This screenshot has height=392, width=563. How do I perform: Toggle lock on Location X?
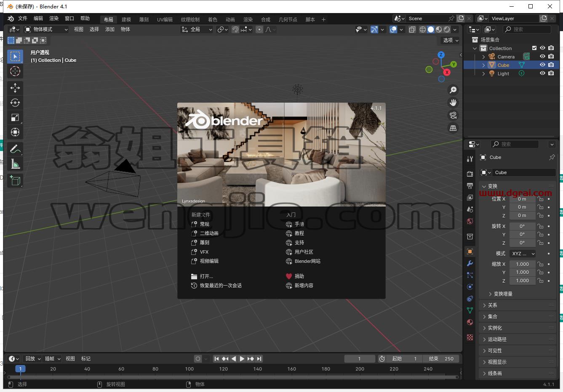click(x=540, y=199)
